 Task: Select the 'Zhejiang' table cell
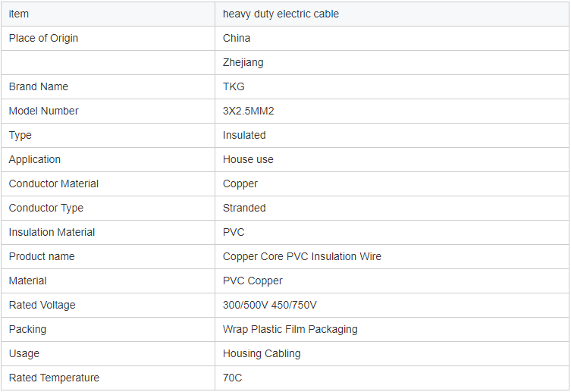tap(243, 62)
